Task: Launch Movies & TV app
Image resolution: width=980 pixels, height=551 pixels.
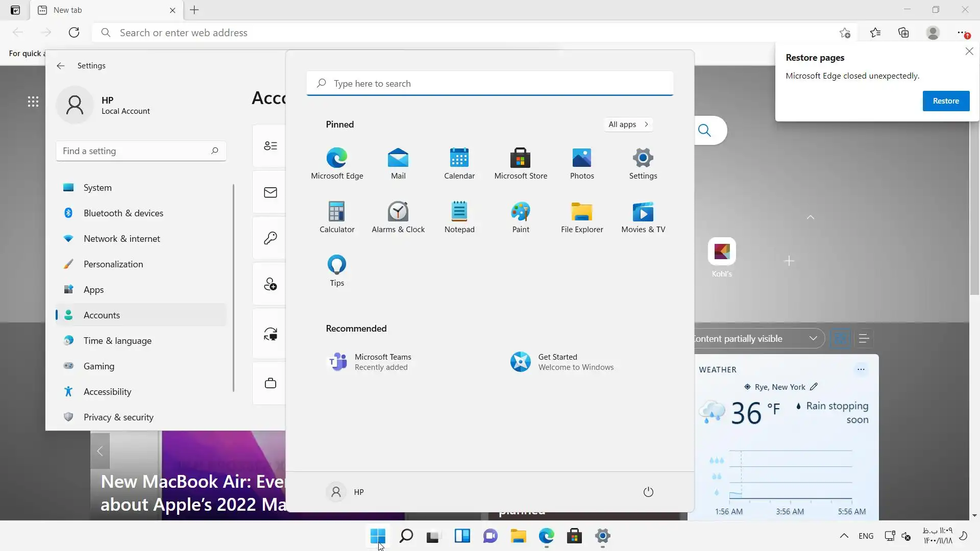Action: 643,217
